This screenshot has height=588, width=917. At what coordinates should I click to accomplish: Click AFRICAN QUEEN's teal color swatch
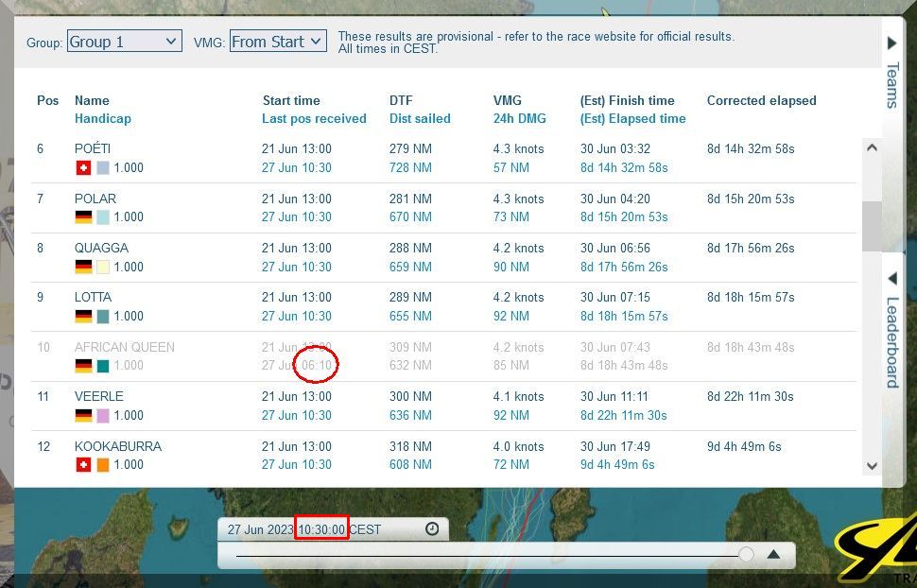click(103, 366)
